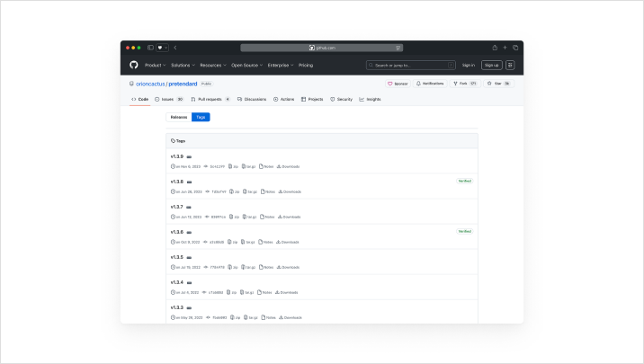Click the Sign up button
This screenshot has width=644, height=364.
tap(492, 66)
